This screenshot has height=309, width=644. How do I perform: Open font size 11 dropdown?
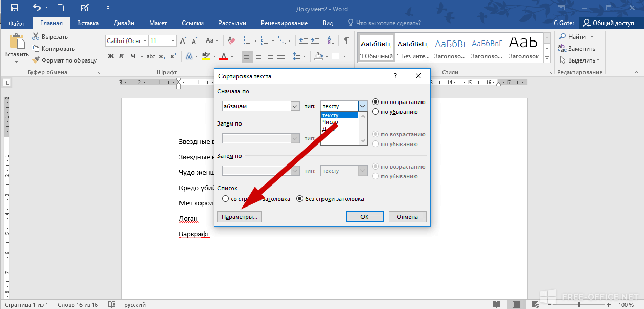[x=173, y=40]
